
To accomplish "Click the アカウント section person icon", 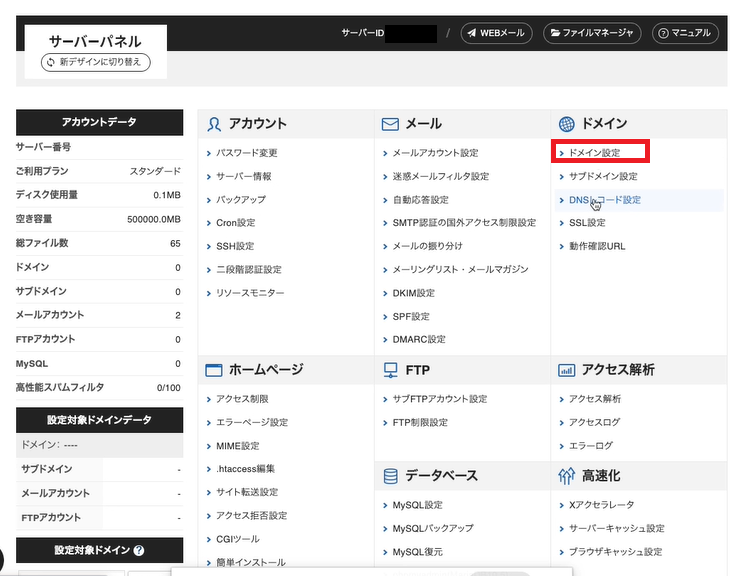I will (x=214, y=124).
